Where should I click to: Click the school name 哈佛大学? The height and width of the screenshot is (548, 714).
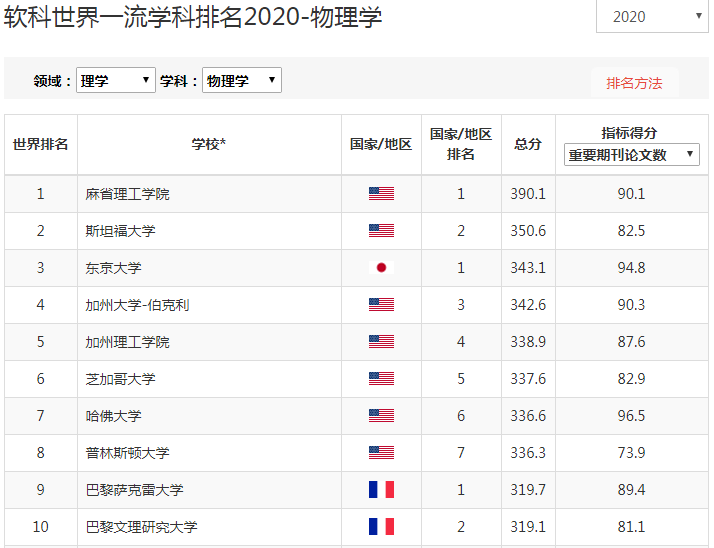pyautogui.click(x=113, y=416)
